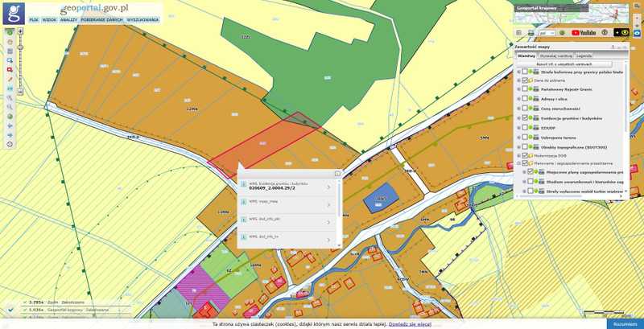Screen dimensions: 644x329
Task: Switch to the Legenda tab
Action: tap(584, 56)
